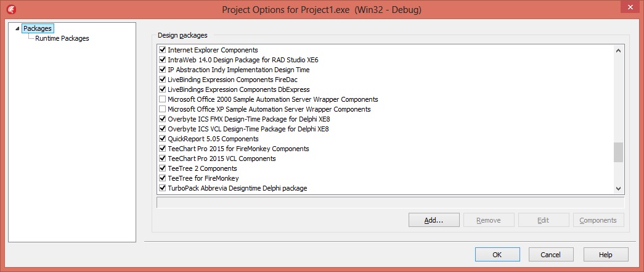
Task: Uncheck TurboPack Abbrevia Designtime Delphi package
Action: [x=162, y=188]
